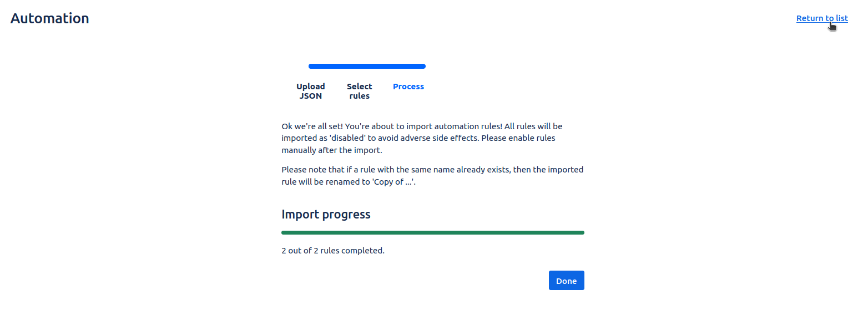The image size is (868, 310).
Task: Open the Select rules step
Action: tap(359, 91)
